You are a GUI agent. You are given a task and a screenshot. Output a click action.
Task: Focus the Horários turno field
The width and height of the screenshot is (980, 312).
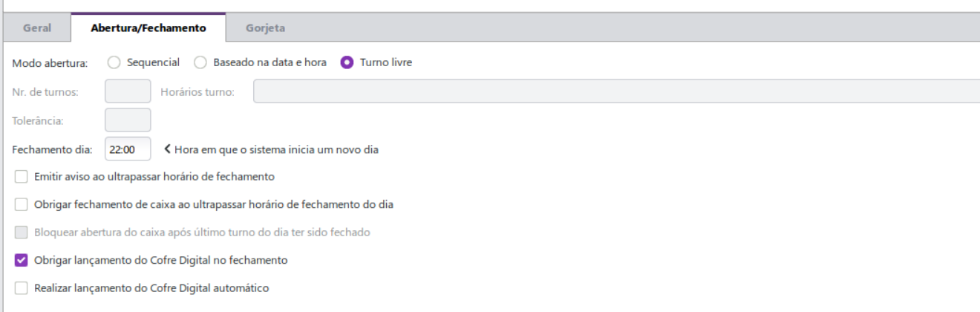(616, 91)
